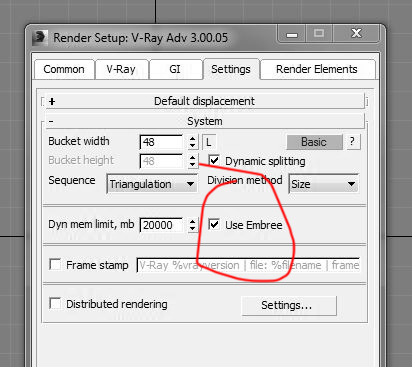This screenshot has height=367, width=412.
Task: Click the Render Setup title text
Action: point(140,38)
